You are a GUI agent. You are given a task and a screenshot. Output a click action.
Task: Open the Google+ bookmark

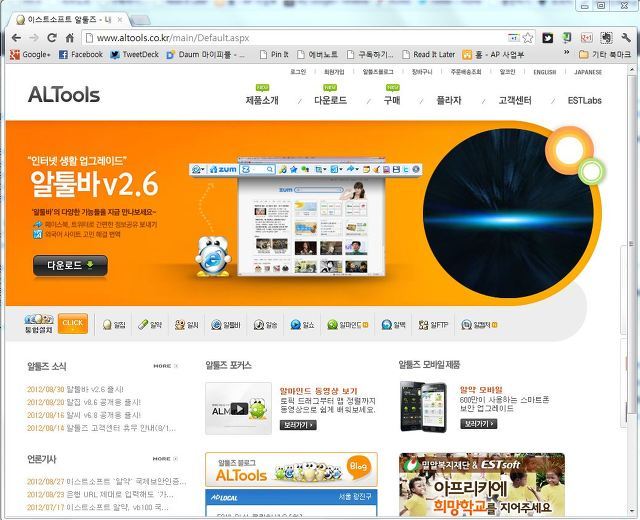(30, 54)
